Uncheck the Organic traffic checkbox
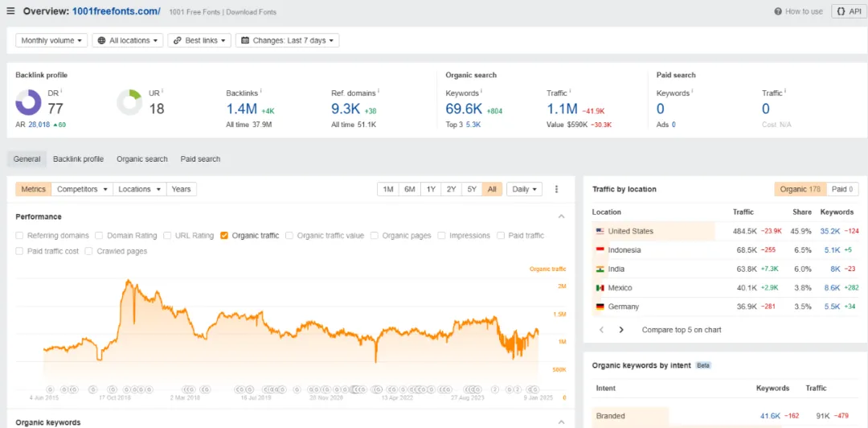 click(x=224, y=236)
